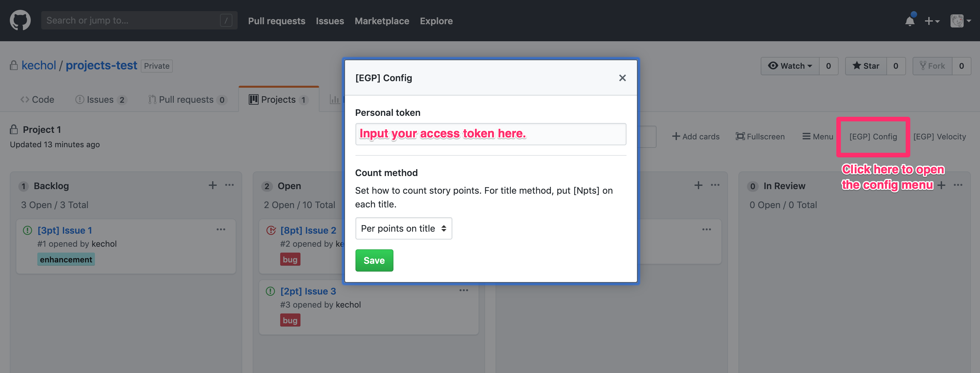
Task: Open the Code tab
Action: point(37,99)
